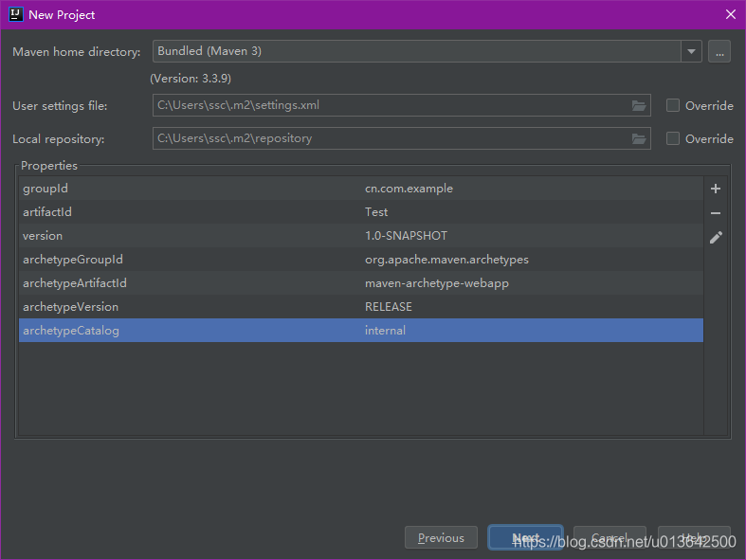This screenshot has height=560, width=746.
Task: Expand the Maven home directory dropdown arrow
Action: (691, 51)
